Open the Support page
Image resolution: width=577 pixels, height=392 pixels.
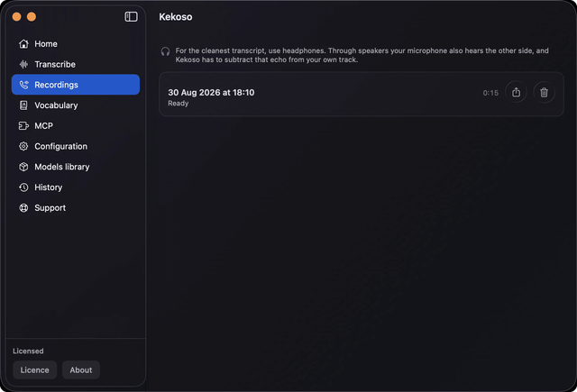[x=76, y=208]
